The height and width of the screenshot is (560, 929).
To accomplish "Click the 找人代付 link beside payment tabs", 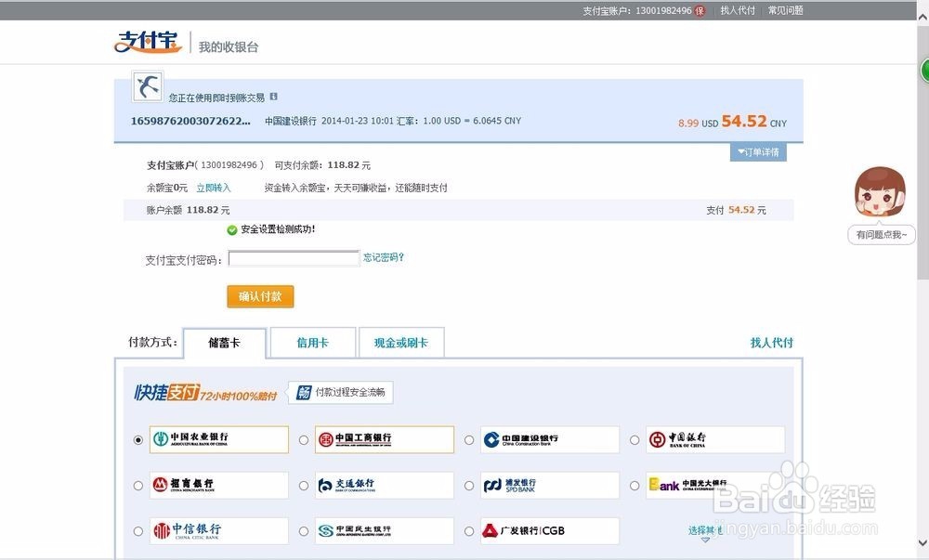I will 771,342.
